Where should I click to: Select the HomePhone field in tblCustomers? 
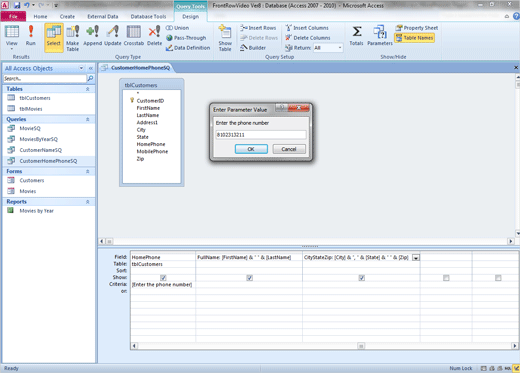pos(151,144)
